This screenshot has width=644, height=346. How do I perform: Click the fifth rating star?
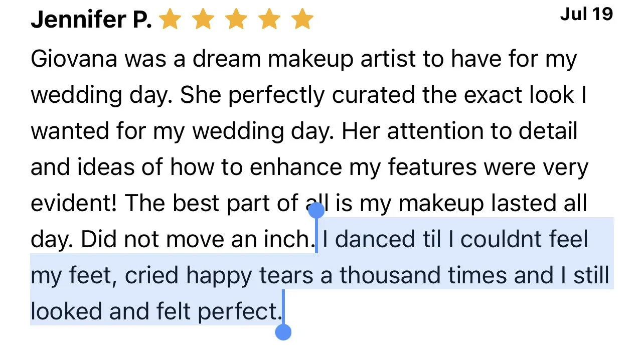[302, 21]
